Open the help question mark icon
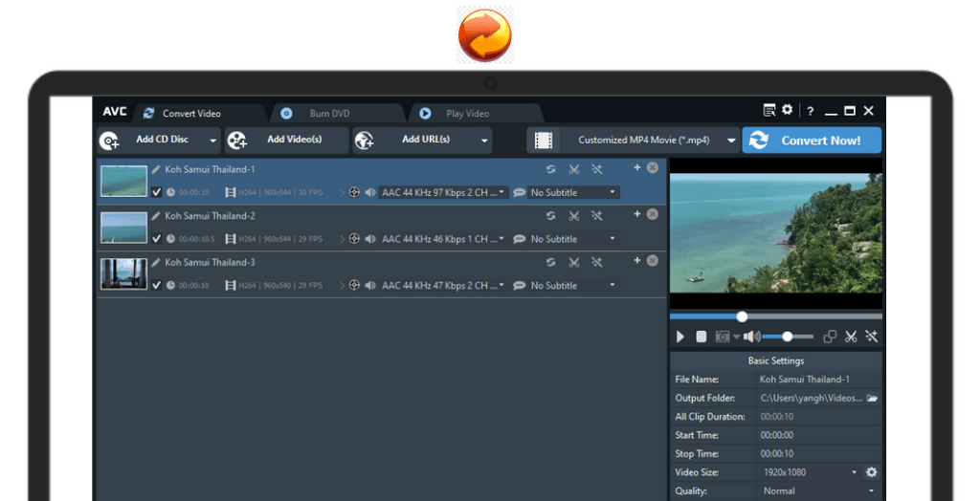The height and width of the screenshot is (501, 980). [810, 111]
